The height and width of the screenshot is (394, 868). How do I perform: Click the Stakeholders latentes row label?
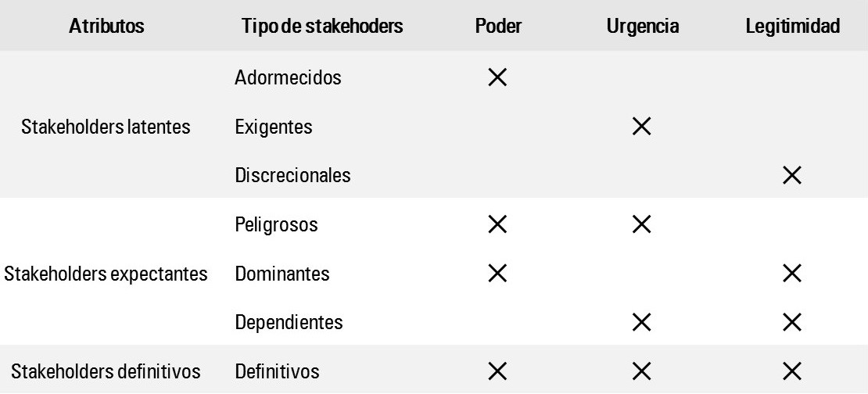(106, 127)
